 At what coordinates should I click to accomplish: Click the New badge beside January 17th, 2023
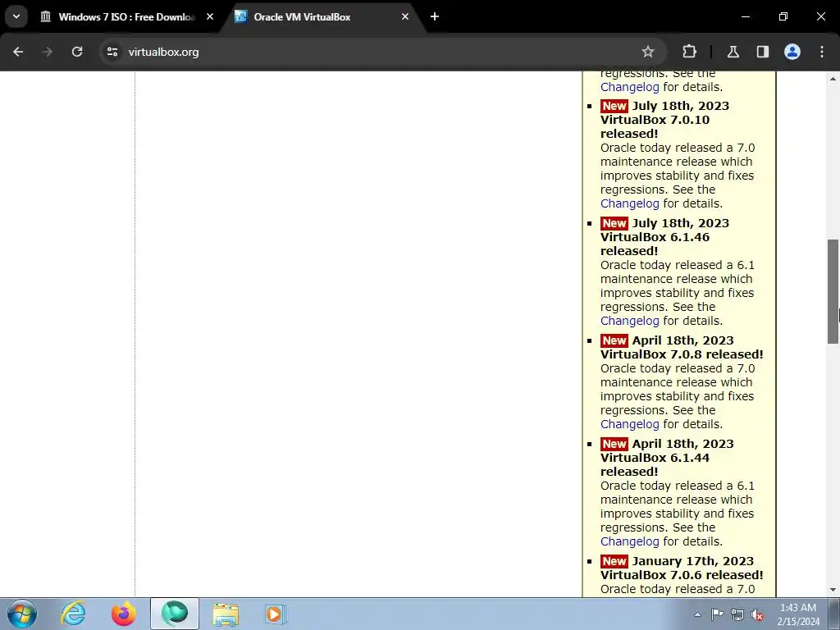[x=614, y=561]
